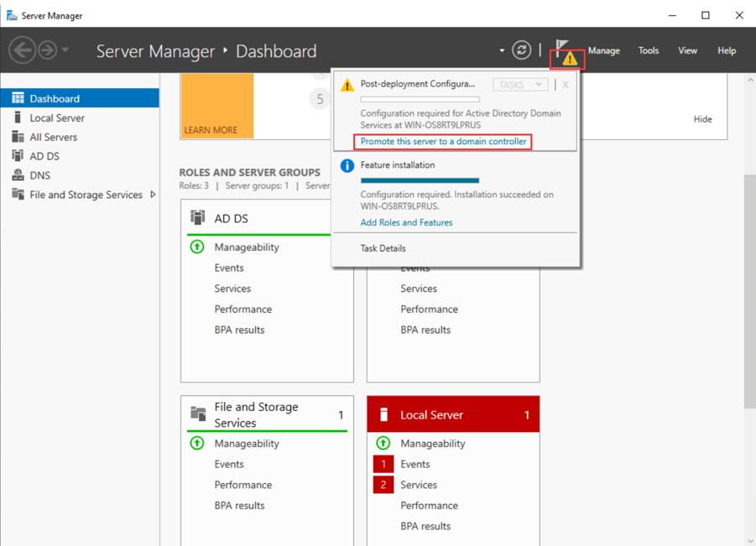Expand File and Storage Services arrow
756x546 pixels.
tap(153, 195)
